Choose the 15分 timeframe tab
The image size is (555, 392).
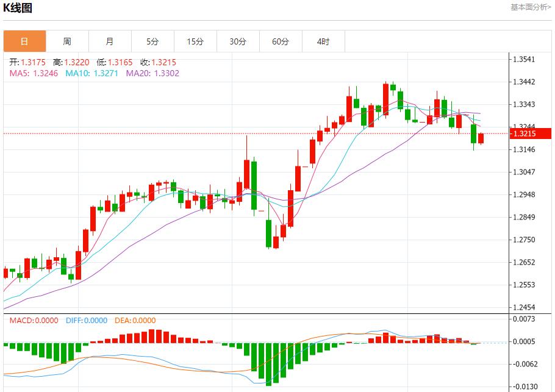[x=195, y=41]
